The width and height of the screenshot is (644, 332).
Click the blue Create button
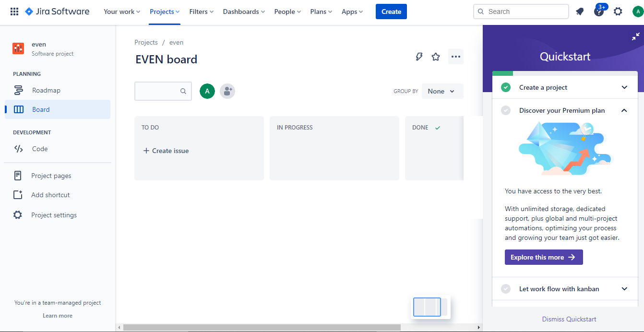(391, 12)
